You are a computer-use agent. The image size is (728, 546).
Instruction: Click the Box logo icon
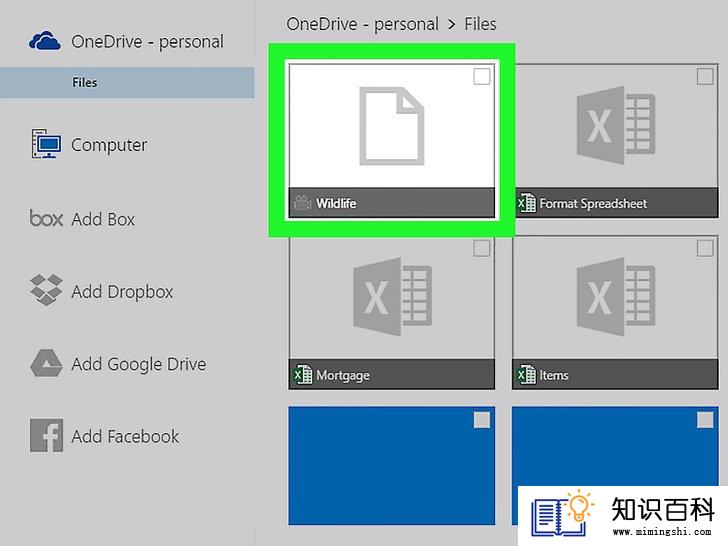point(46,218)
